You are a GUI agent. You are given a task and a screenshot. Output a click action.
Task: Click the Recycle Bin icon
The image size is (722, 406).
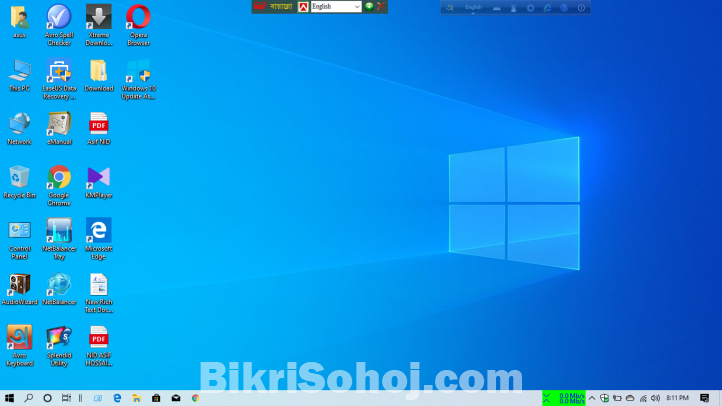[x=19, y=178]
